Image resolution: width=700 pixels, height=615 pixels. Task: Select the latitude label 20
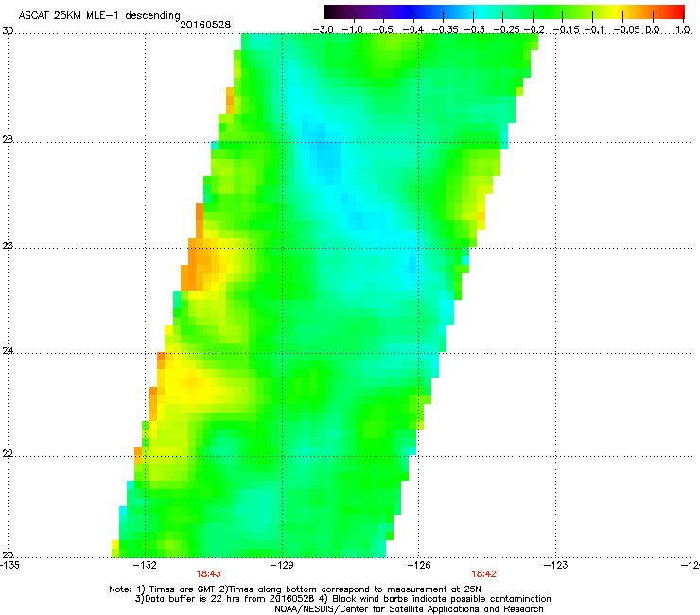(8, 554)
